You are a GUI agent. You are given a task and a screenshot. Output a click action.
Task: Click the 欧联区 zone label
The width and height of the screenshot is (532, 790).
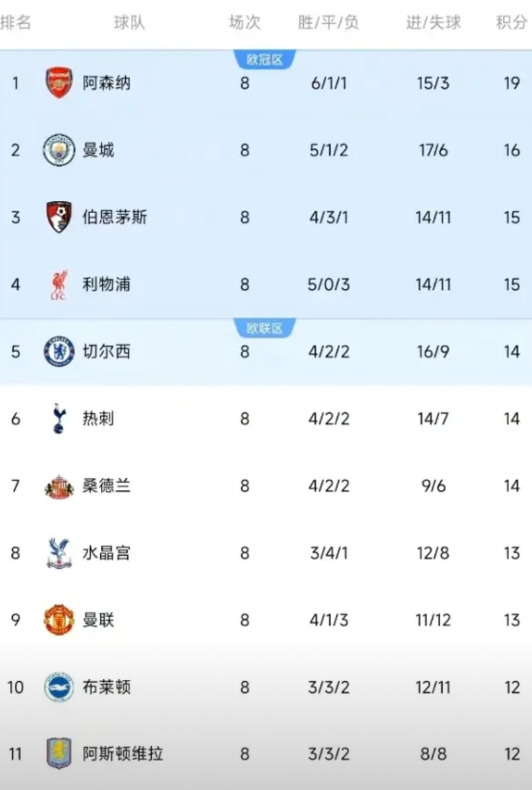point(265,329)
